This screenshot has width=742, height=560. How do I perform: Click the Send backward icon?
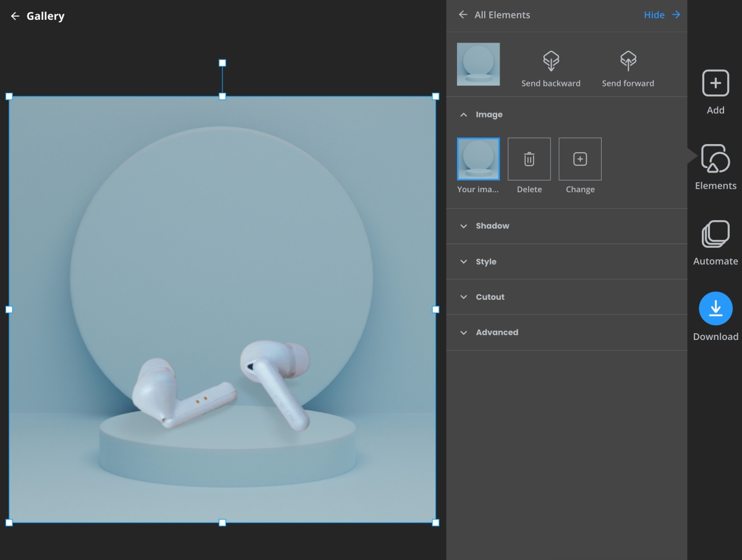(x=550, y=61)
